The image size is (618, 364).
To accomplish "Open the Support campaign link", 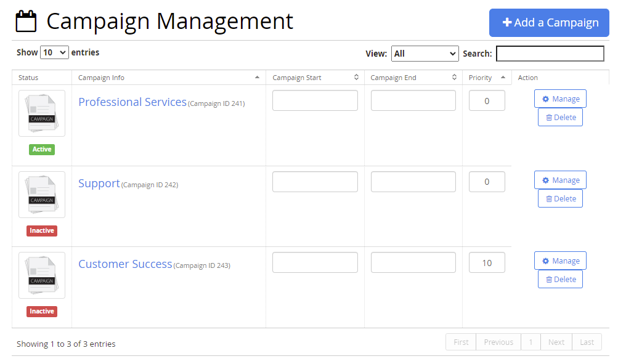I will (99, 183).
